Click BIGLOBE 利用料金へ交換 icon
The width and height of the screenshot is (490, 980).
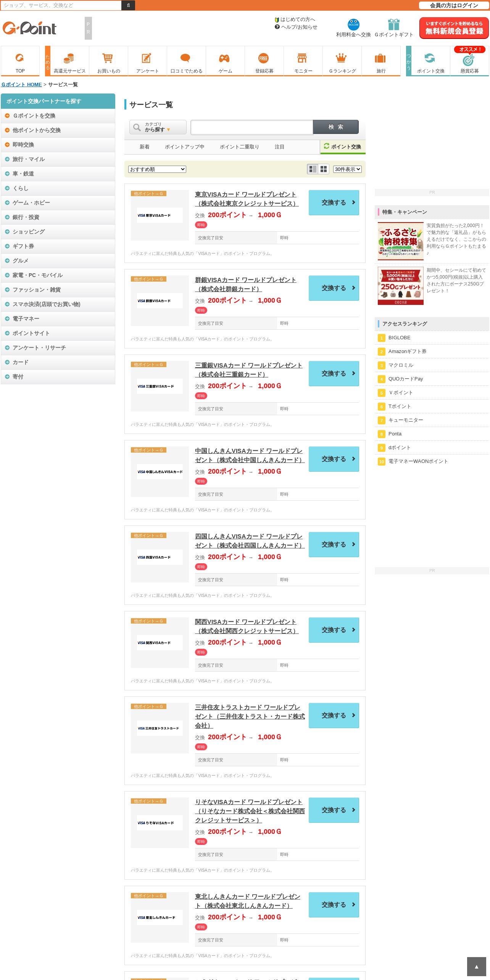pos(353,25)
